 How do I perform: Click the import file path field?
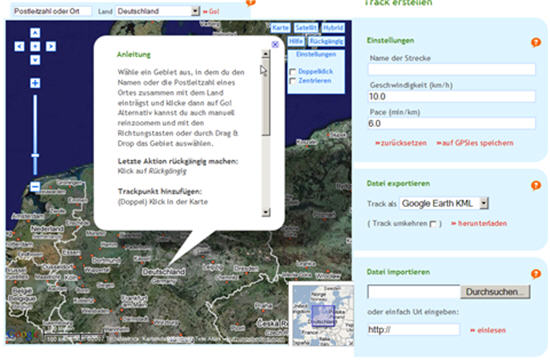point(414,292)
